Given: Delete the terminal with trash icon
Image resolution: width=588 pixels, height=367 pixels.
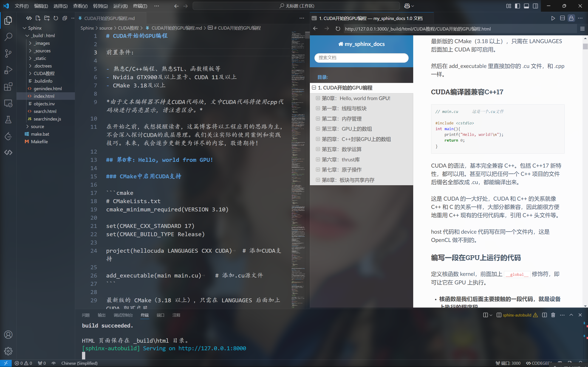Looking at the screenshot, I should (553, 315).
